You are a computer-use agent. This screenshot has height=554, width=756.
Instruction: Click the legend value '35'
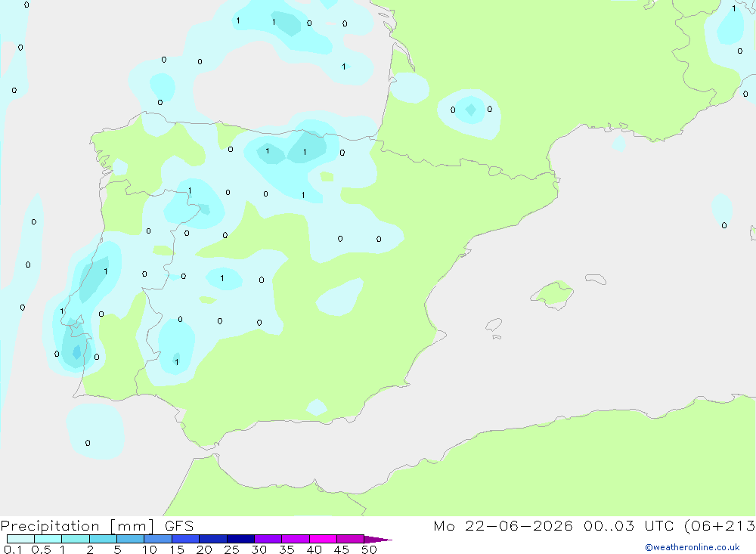(x=287, y=549)
